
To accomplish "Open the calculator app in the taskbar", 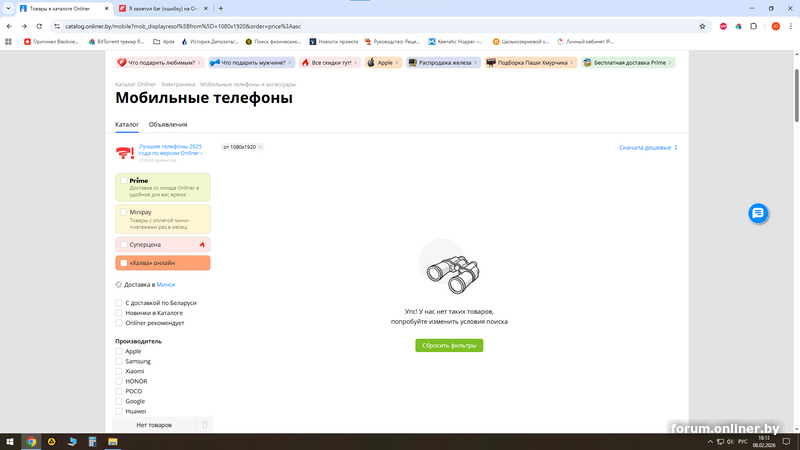I will [92, 442].
